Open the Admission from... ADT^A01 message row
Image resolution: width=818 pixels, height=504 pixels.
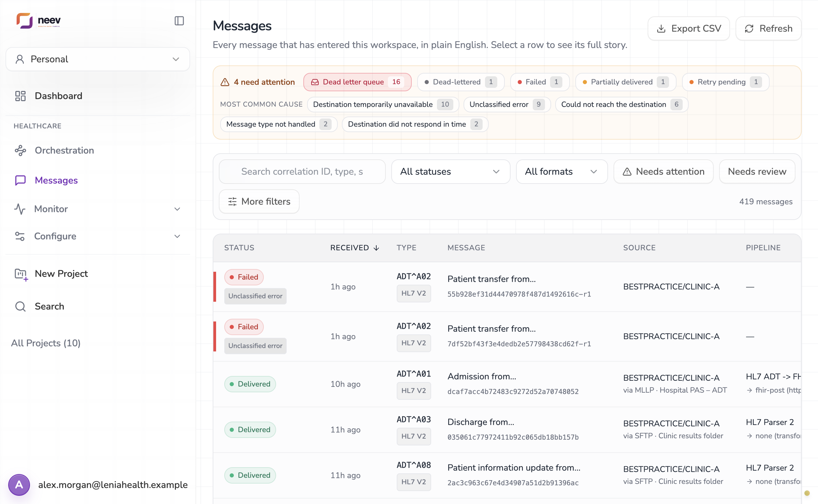[x=507, y=384]
